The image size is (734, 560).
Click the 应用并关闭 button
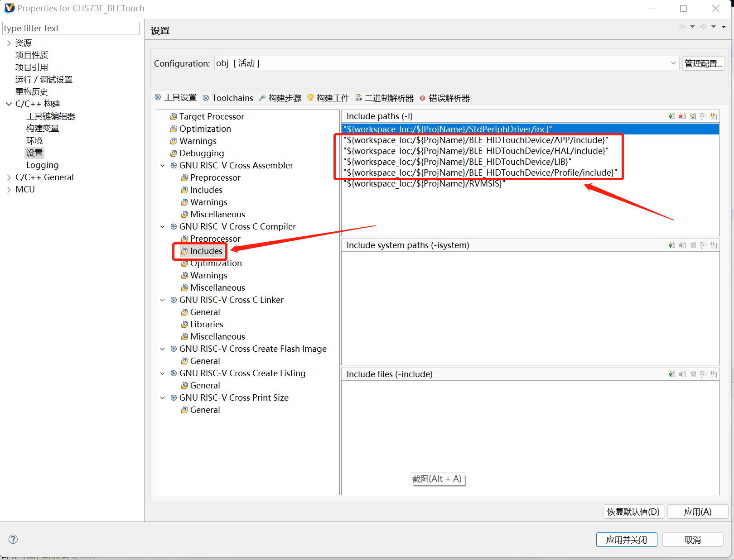coord(626,540)
